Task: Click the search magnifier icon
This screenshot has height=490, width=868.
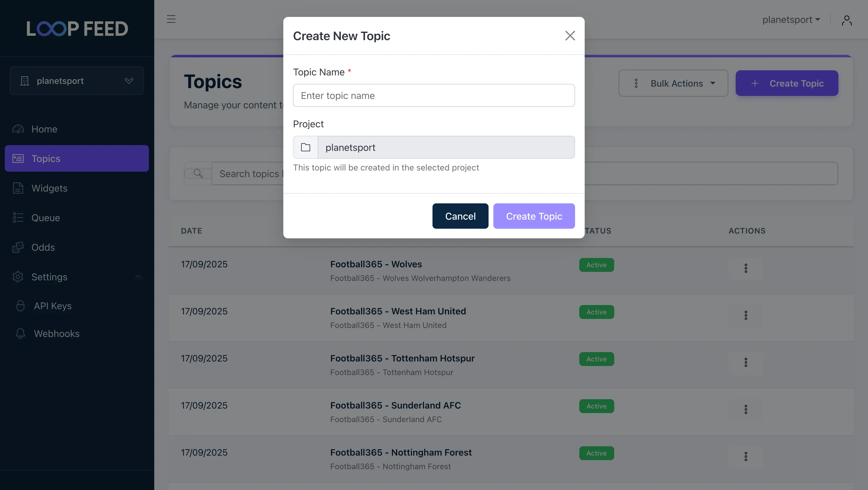Action: [199, 173]
